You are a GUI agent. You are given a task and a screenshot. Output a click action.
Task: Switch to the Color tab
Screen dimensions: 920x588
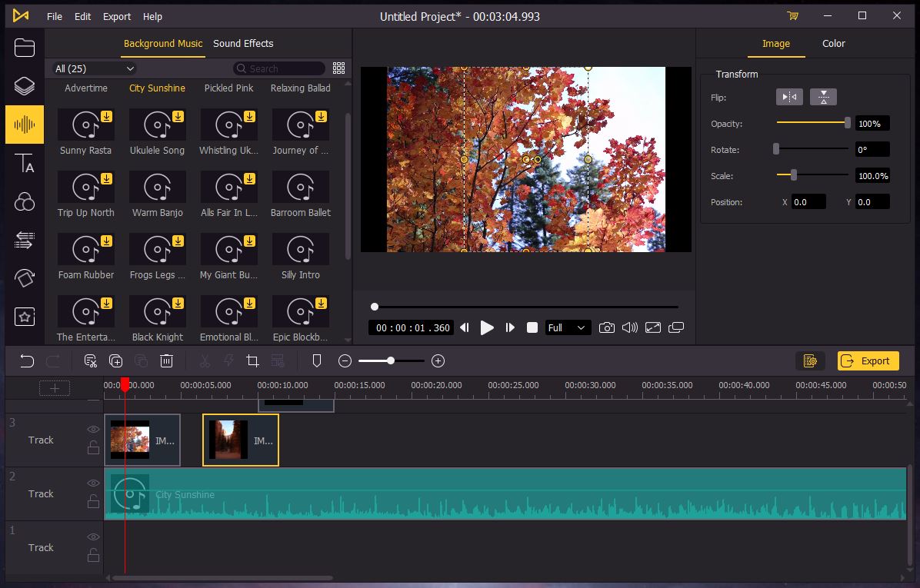click(x=834, y=44)
